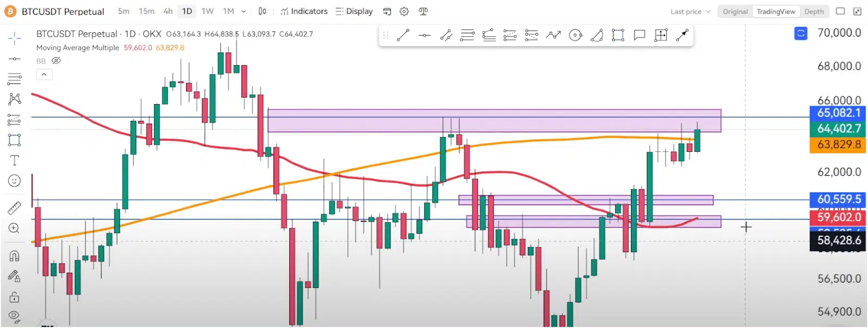Collapse indicator legend with chevron
Image resolution: width=868 pixels, height=328 pixels.
(x=44, y=74)
